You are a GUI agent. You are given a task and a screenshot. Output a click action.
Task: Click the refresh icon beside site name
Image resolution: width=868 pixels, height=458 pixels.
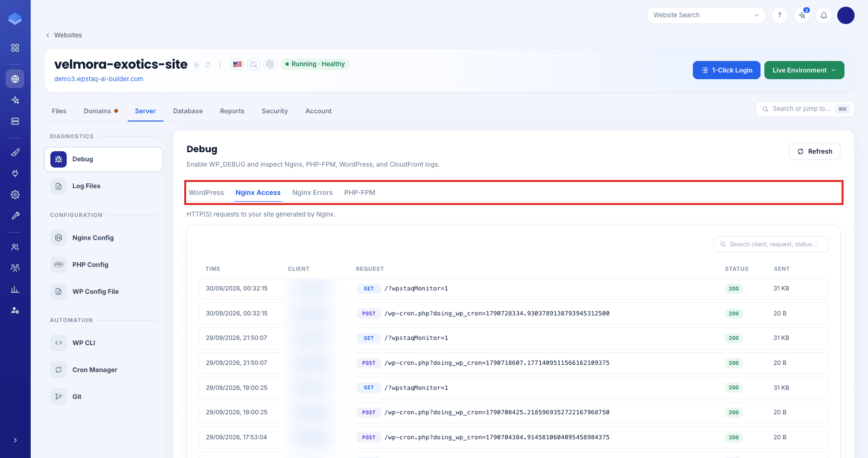tap(208, 65)
